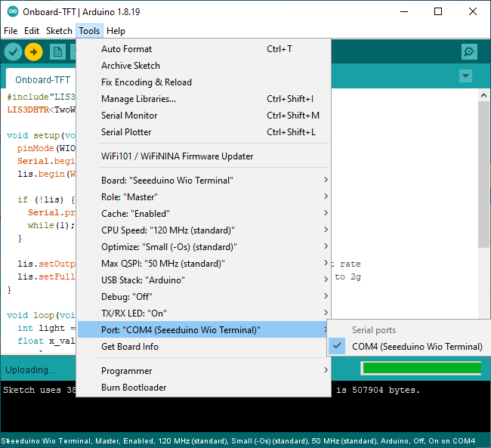Click the Verify checkmark button

[13, 51]
